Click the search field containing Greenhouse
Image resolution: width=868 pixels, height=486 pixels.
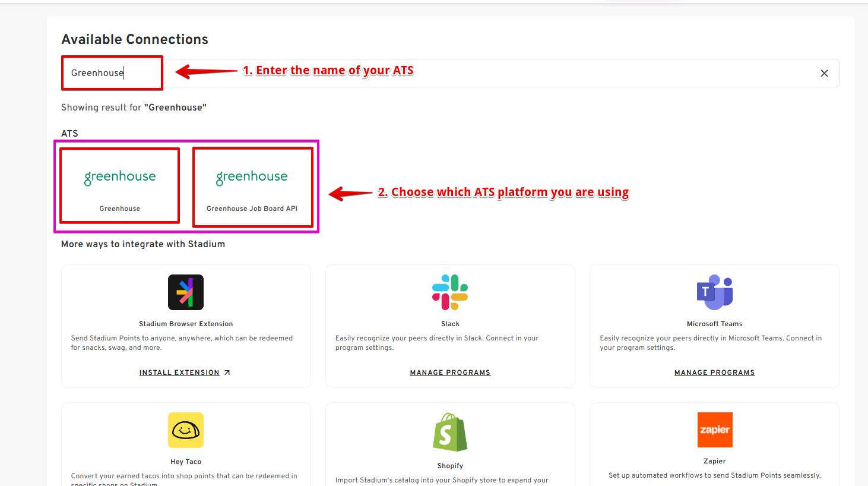pyautogui.click(x=450, y=73)
